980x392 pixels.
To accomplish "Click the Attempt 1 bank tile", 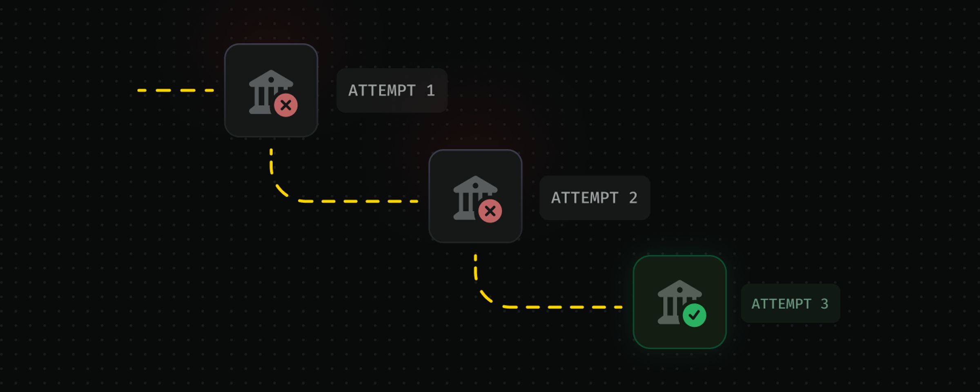I will click(x=271, y=90).
